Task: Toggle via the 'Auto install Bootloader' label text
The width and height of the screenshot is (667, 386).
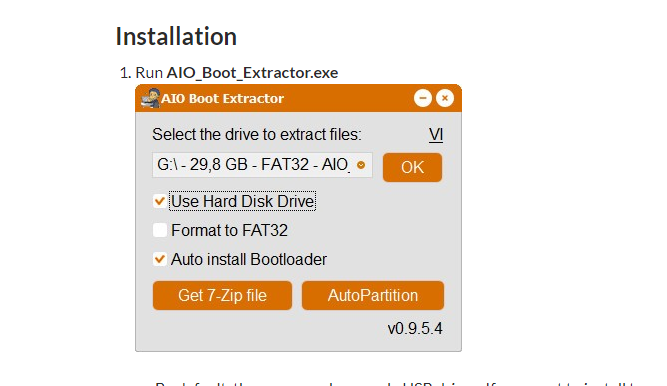Action: [249, 259]
